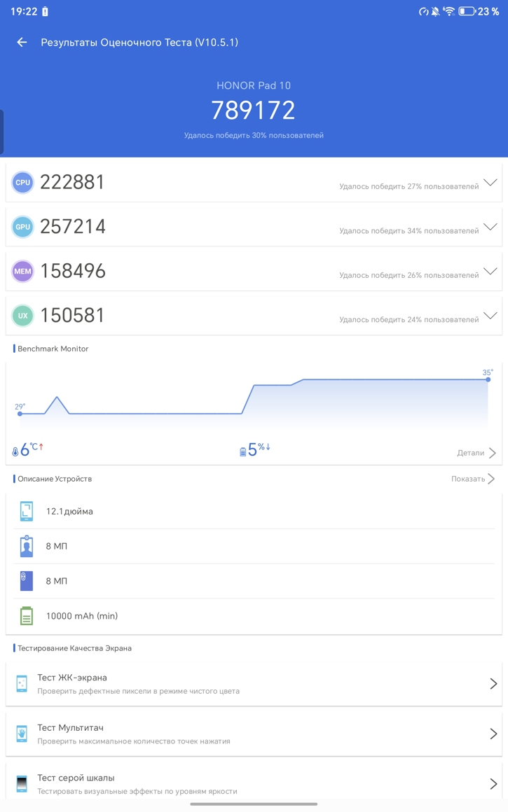The height and width of the screenshot is (812, 508).
Task: Tap the total score 789172
Action: pos(253,111)
